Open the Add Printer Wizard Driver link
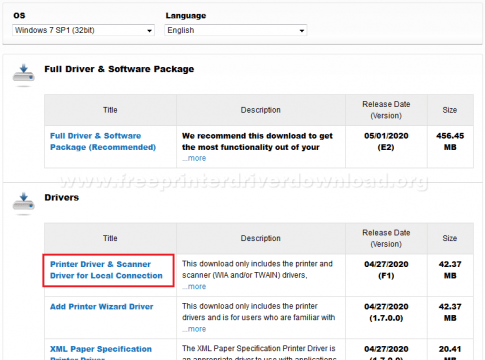The image size is (485, 360). (102, 307)
